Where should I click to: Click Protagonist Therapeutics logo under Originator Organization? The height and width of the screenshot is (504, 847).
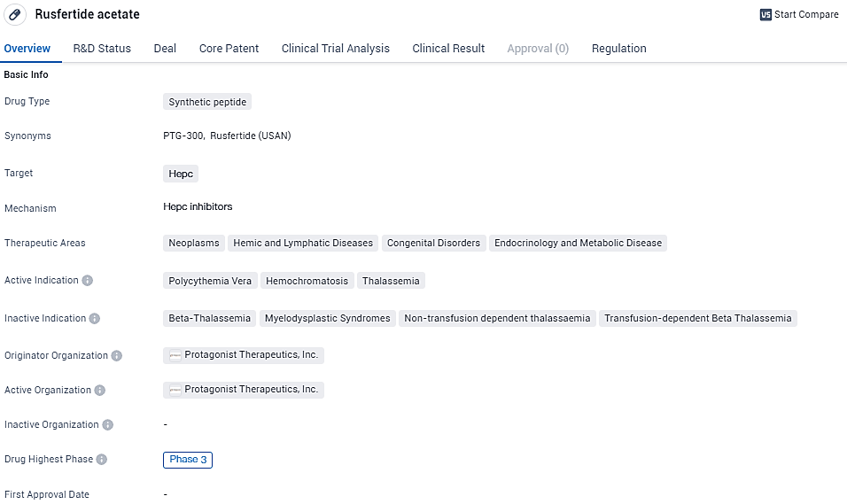point(175,356)
